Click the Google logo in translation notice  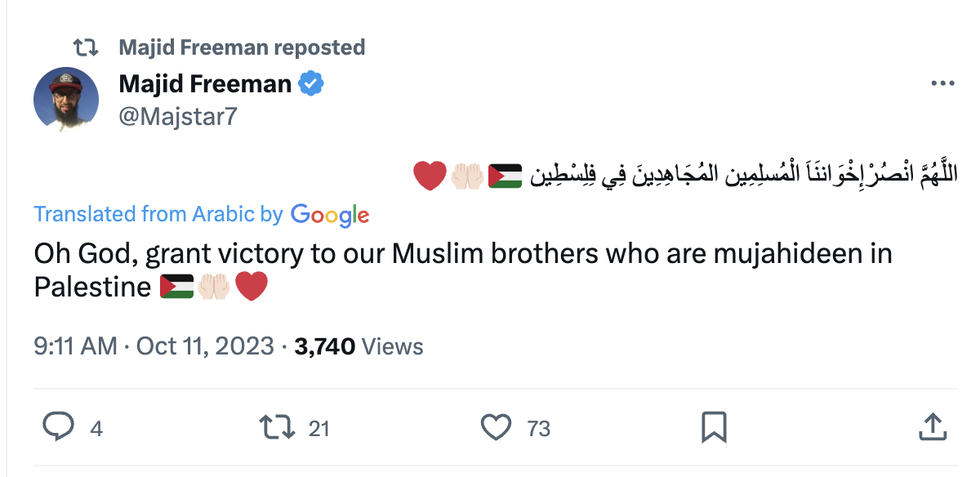330,215
